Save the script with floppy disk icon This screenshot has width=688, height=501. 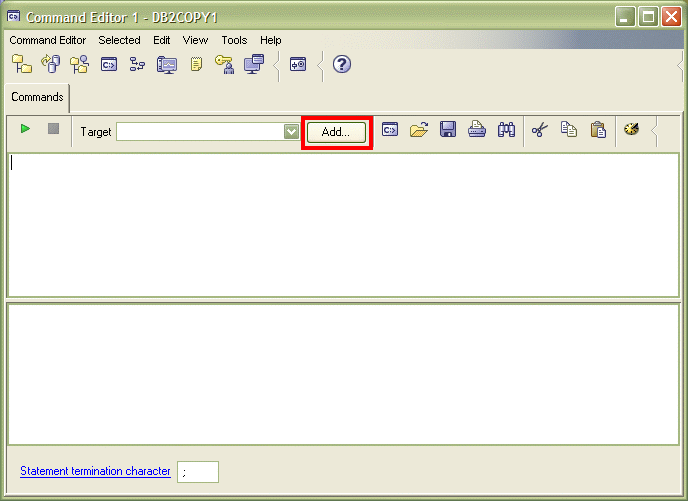coord(448,130)
